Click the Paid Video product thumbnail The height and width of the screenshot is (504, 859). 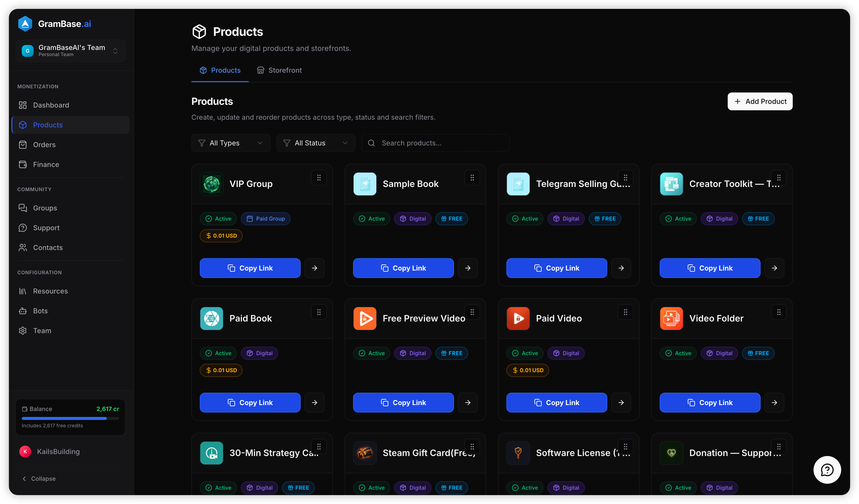[518, 319]
